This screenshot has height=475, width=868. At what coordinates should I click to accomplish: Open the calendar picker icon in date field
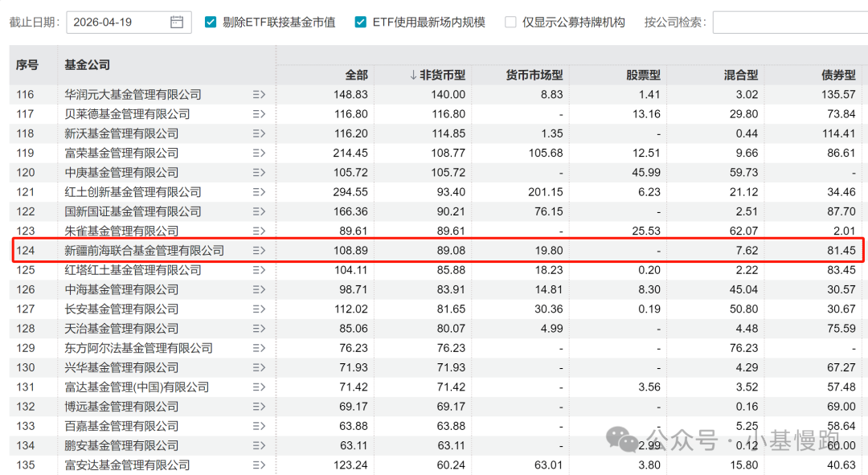177,23
